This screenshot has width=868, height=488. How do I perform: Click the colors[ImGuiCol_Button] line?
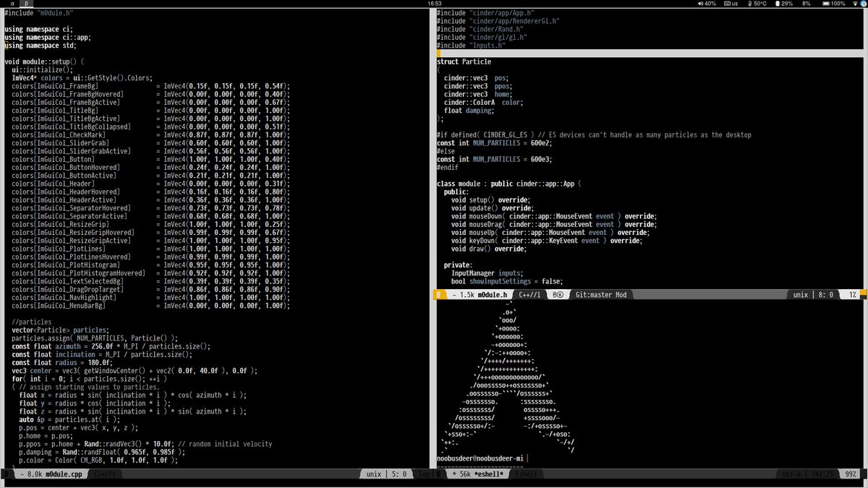point(150,159)
